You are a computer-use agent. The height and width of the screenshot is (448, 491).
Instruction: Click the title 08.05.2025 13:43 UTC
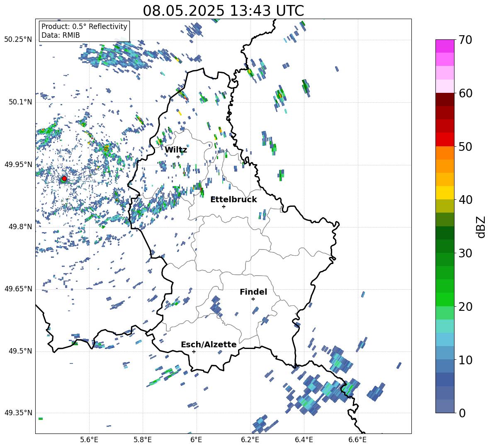[x=223, y=11]
